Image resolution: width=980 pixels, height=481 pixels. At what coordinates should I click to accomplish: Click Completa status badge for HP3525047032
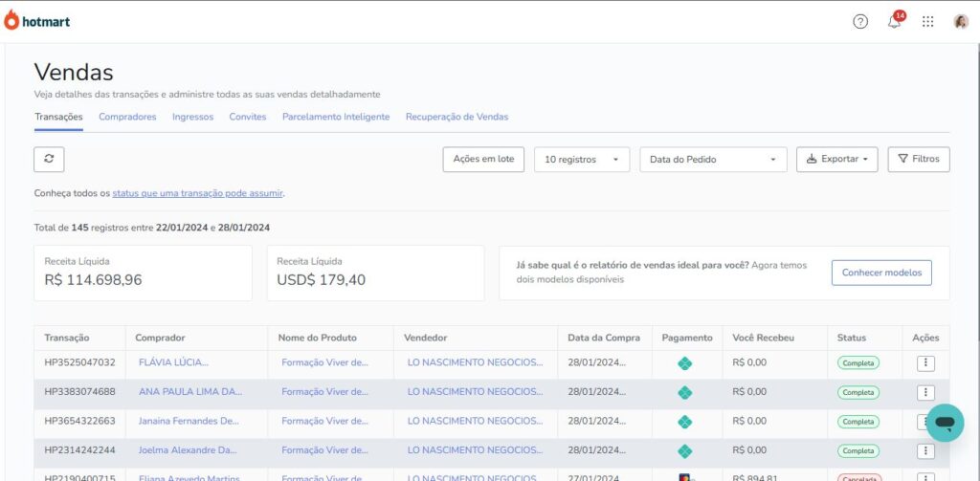(x=858, y=363)
